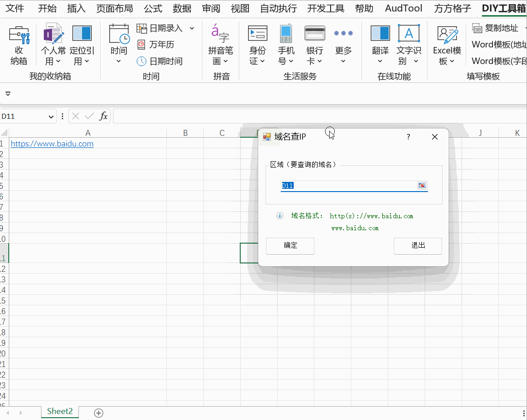Click the 更多 three-dots icon
This screenshot has width=527, height=420.
pos(343,33)
